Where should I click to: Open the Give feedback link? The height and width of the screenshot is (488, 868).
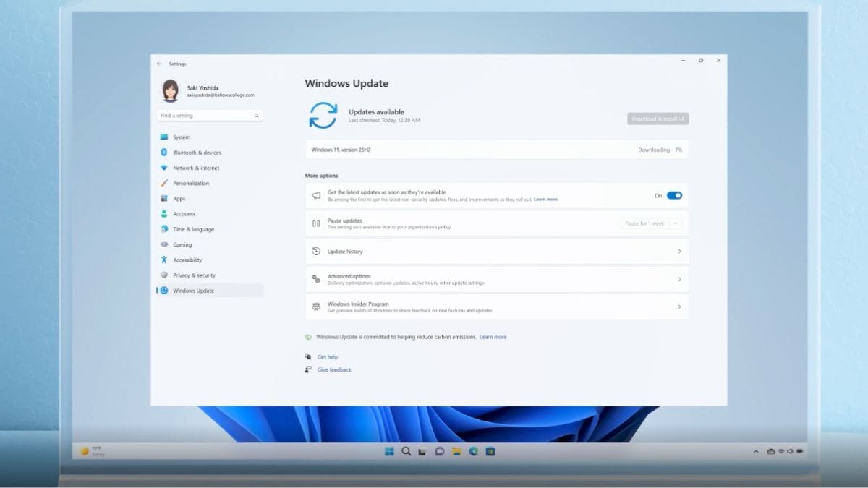pos(334,369)
